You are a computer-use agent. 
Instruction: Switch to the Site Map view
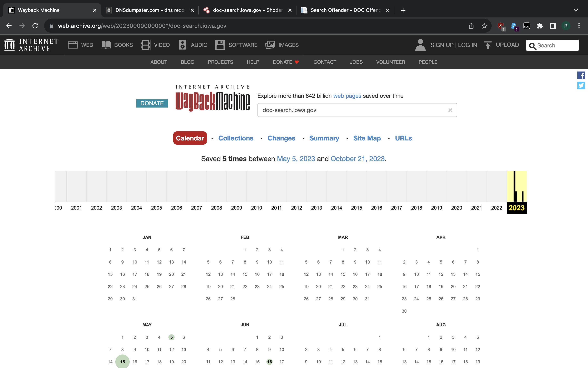[367, 138]
